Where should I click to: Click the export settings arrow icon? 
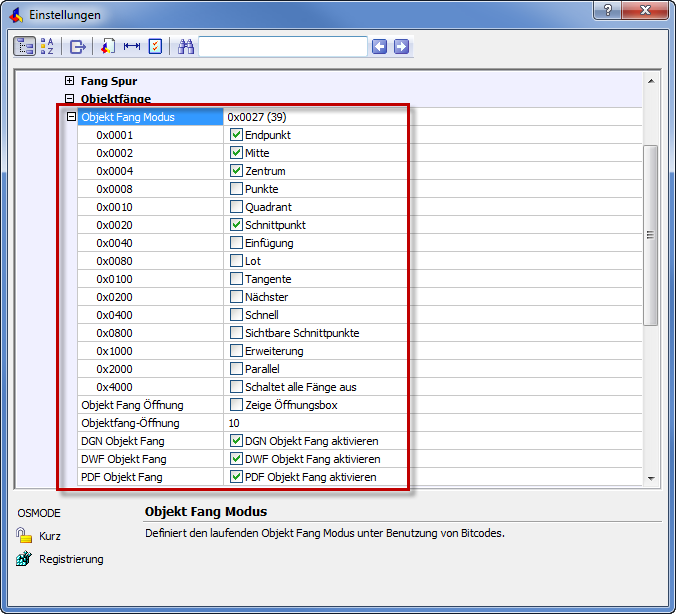[x=78, y=46]
